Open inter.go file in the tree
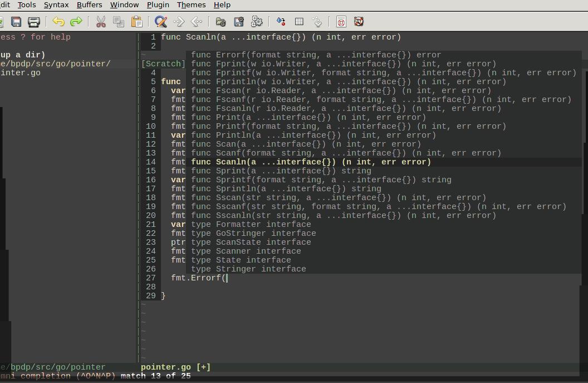The width and height of the screenshot is (588, 383). click(x=20, y=73)
